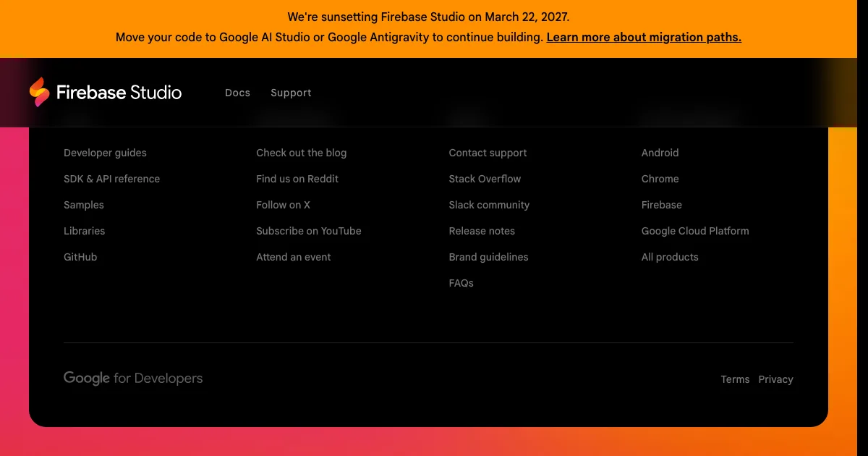Click the Google for Developers logo
The width and height of the screenshot is (868, 456).
coord(133,379)
